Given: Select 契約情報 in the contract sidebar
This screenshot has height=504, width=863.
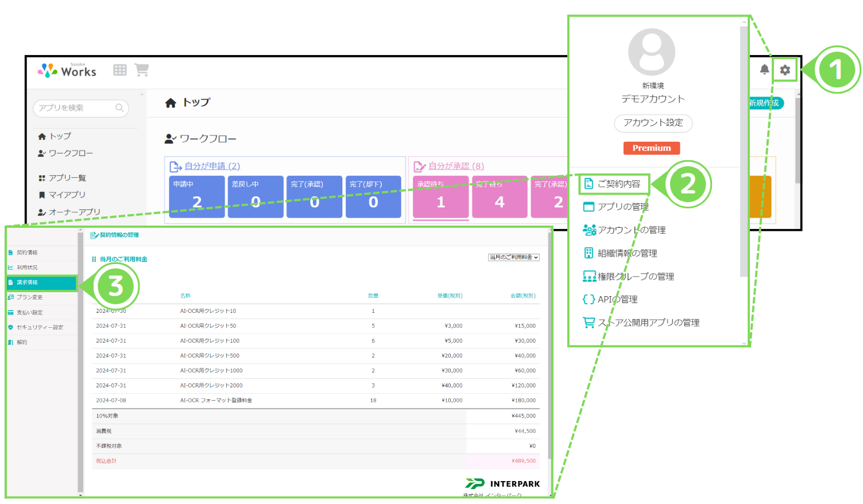Looking at the screenshot, I should (x=26, y=252).
